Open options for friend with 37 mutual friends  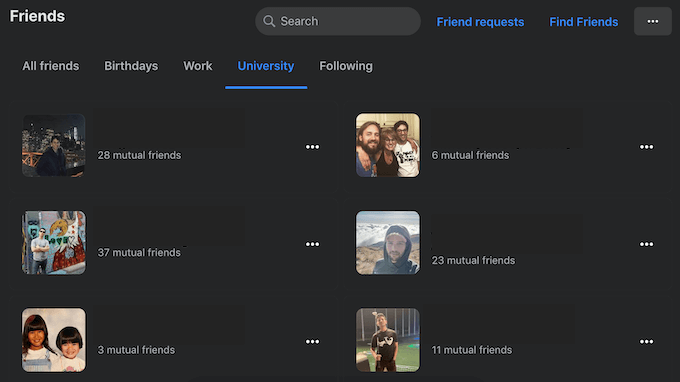tap(312, 244)
